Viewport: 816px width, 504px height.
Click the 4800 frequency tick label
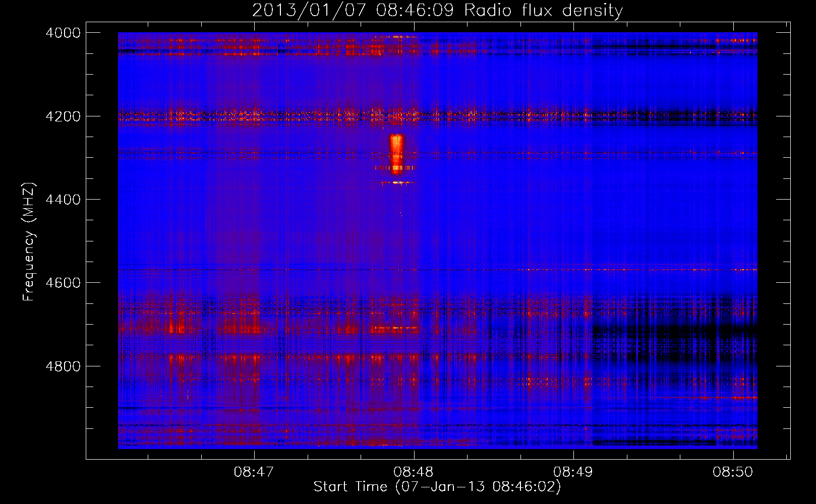click(x=63, y=366)
